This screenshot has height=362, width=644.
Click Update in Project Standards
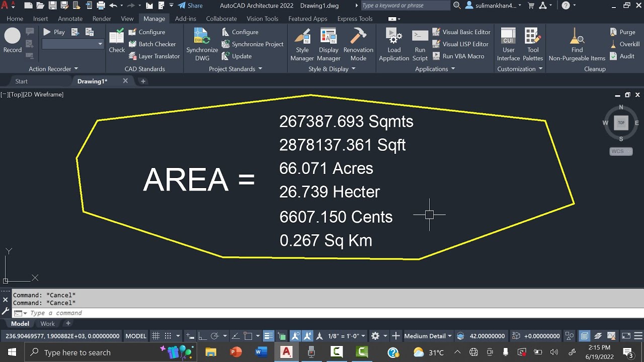(236, 56)
